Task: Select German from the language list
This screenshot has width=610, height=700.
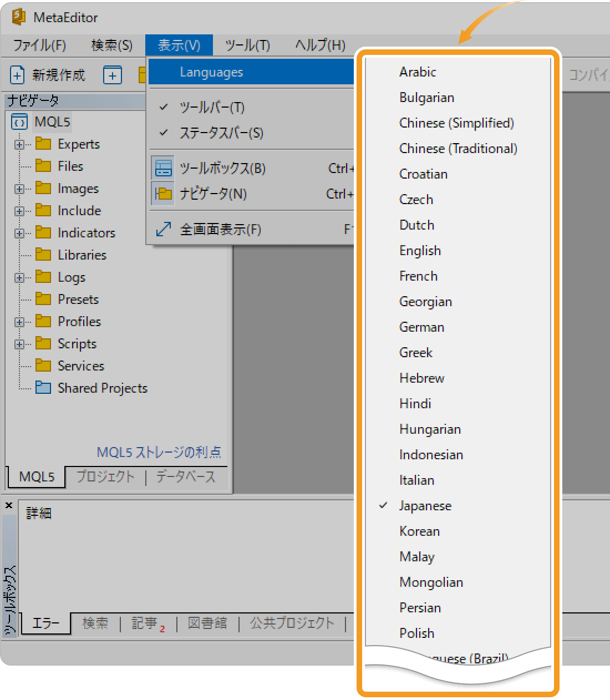Action: (x=457, y=327)
